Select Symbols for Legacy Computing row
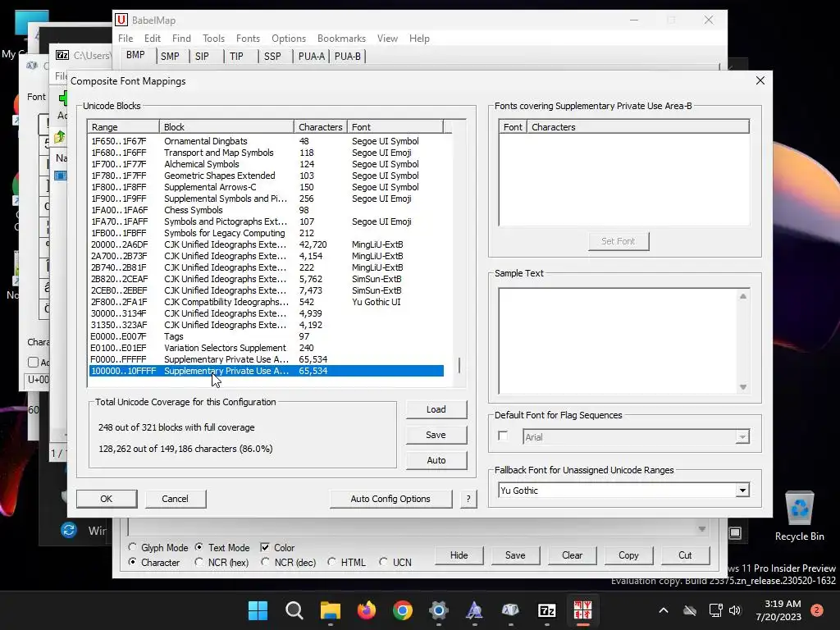The height and width of the screenshot is (630, 840). [267, 233]
